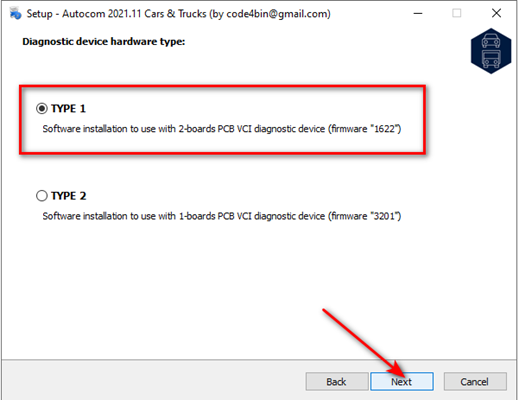Click the greyed-out maximize button
The height and width of the screenshot is (400, 519).
[x=457, y=13]
